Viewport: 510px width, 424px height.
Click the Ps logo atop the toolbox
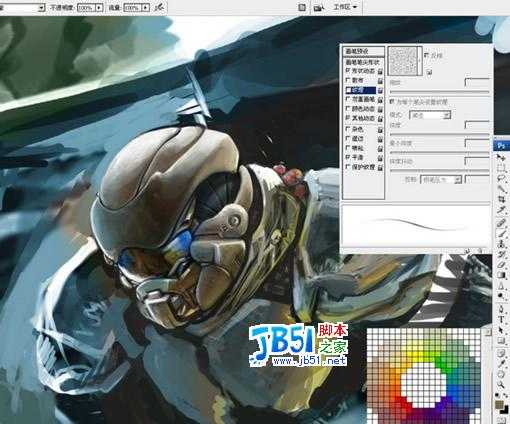pos(501,146)
